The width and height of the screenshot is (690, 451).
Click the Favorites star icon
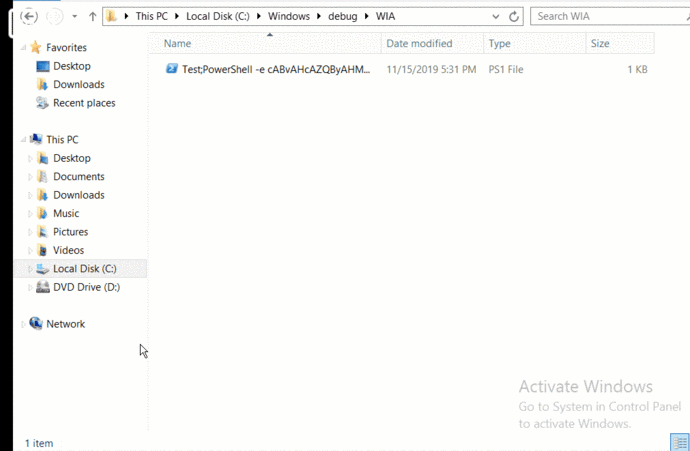pyautogui.click(x=36, y=47)
